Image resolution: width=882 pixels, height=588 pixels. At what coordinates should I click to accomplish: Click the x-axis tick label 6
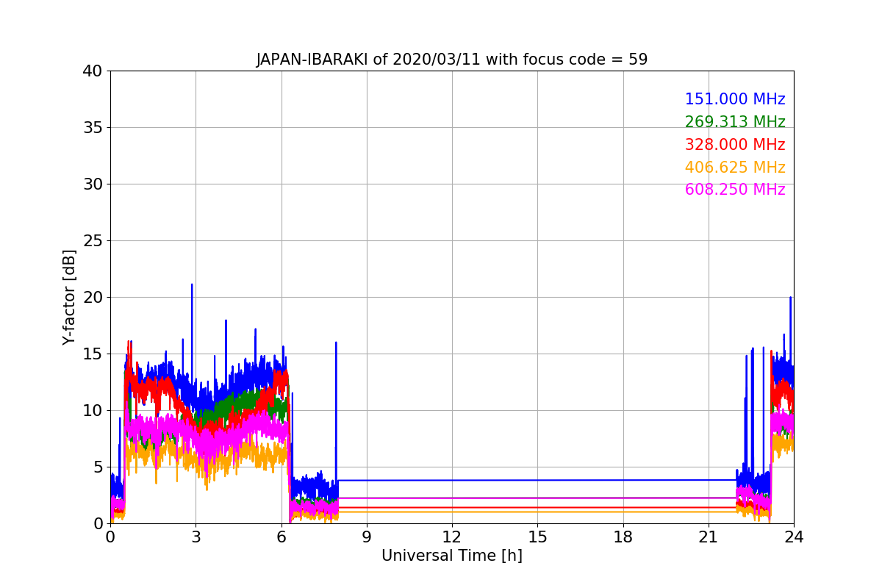point(282,537)
